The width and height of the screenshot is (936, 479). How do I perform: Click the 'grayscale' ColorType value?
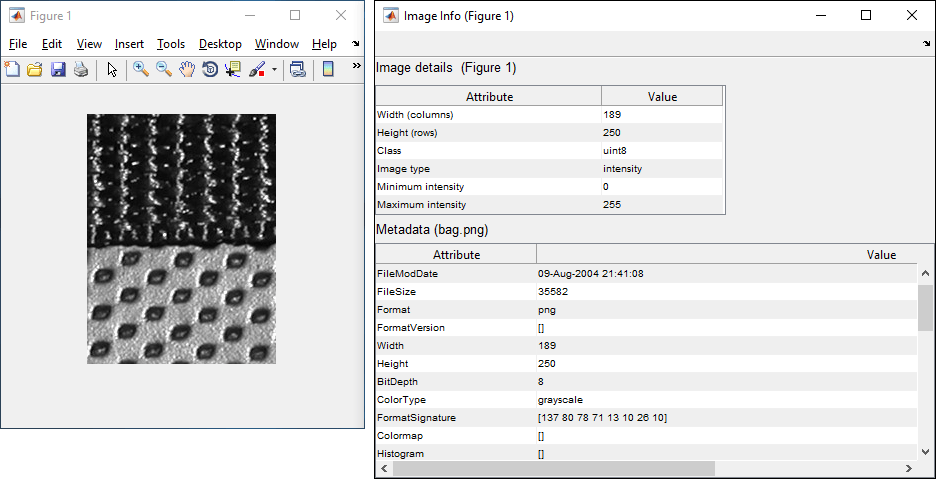pos(560,400)
